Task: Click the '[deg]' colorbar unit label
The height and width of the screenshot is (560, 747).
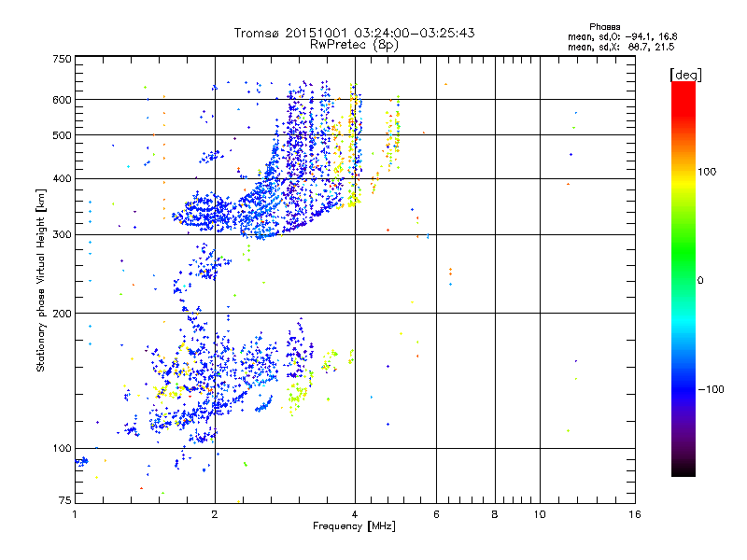Action: [685, 75]
